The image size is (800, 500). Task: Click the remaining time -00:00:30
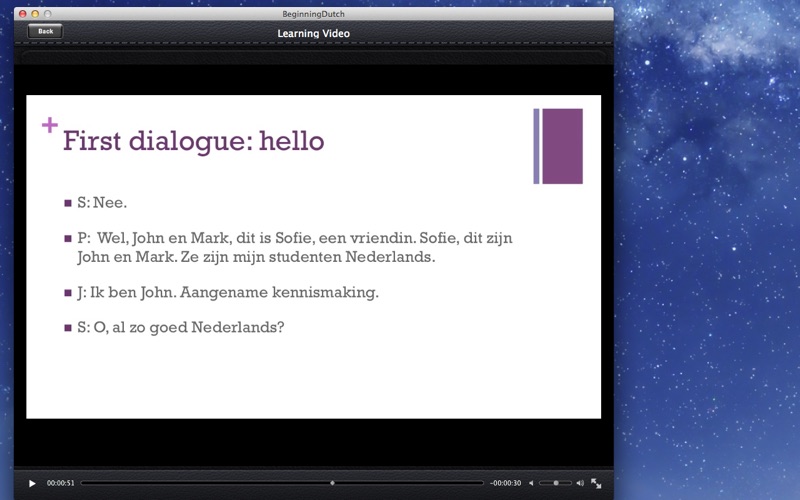pyautogui.click(x=506, y=483)
